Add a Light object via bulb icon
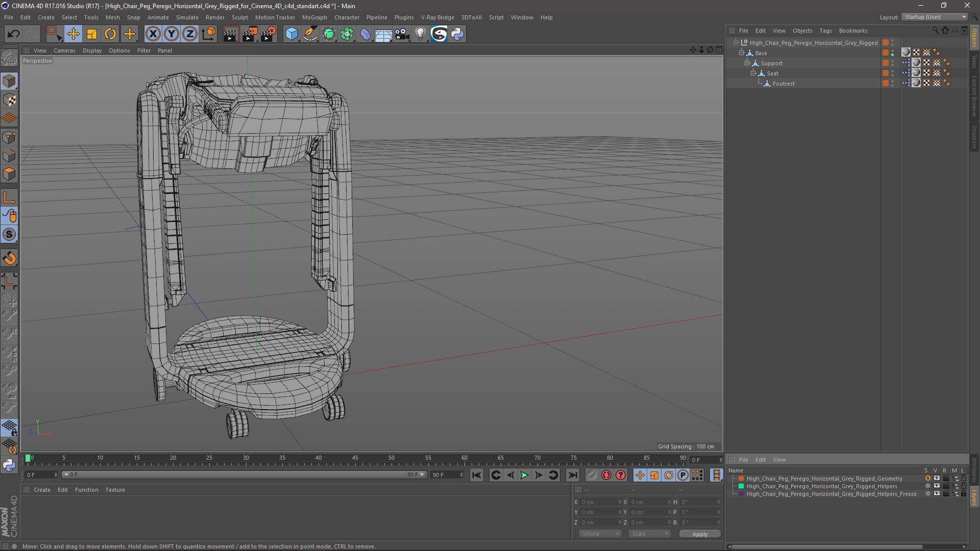 420,34
